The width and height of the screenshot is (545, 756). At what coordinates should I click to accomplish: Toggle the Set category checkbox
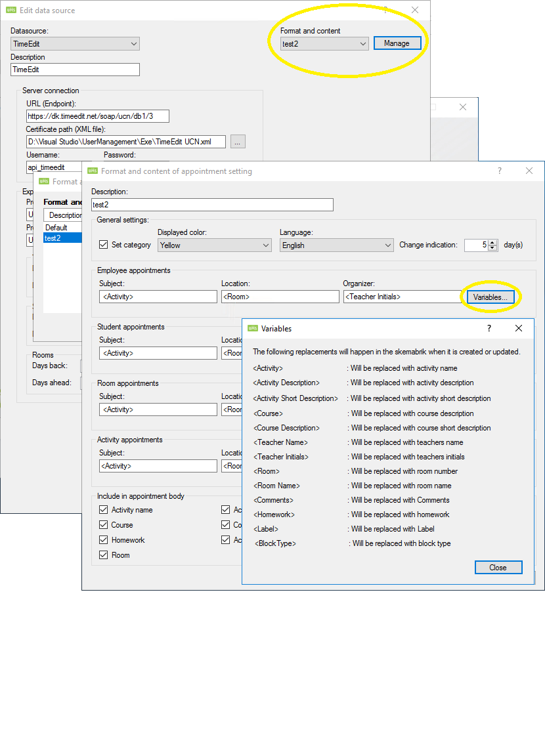click(x=103, y=245)
